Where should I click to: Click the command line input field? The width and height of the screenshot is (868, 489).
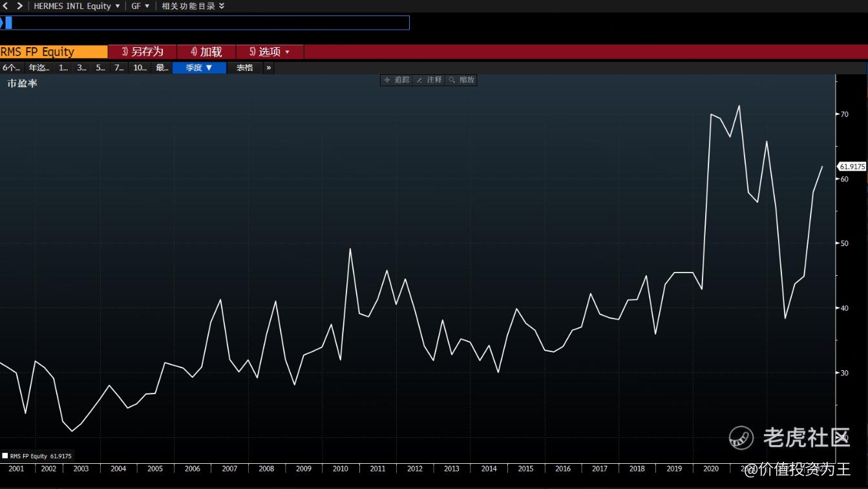(207, 23)
